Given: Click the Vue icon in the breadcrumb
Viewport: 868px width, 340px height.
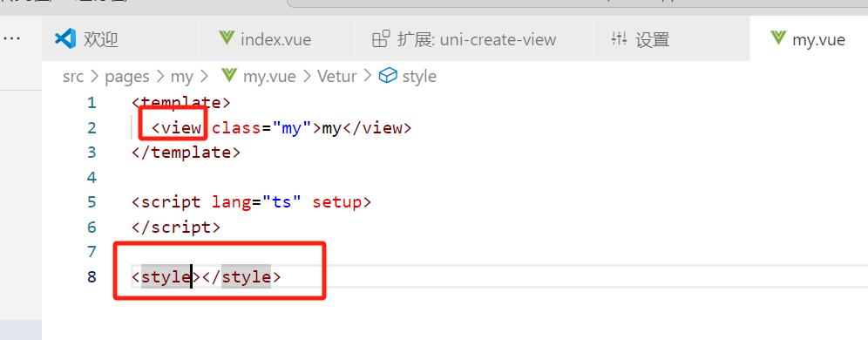Looking at the screenshot, I should click(x=228, y=76).
